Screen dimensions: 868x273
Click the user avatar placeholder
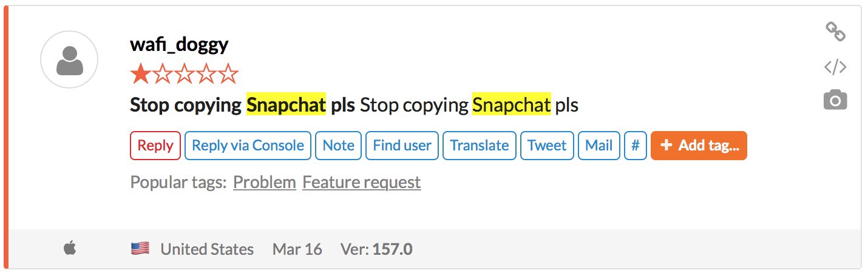pos(69,59)
